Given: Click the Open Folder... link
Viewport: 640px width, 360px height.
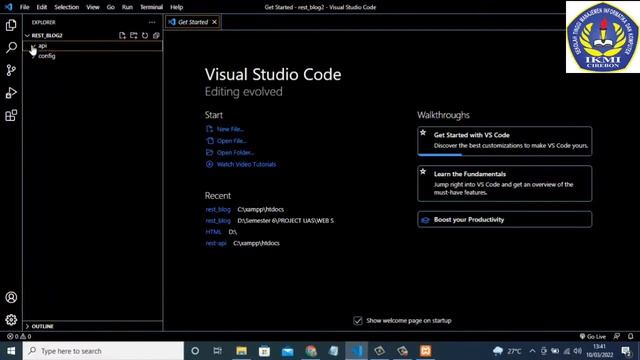Looking at the screenshot, I should coord(235,153).
